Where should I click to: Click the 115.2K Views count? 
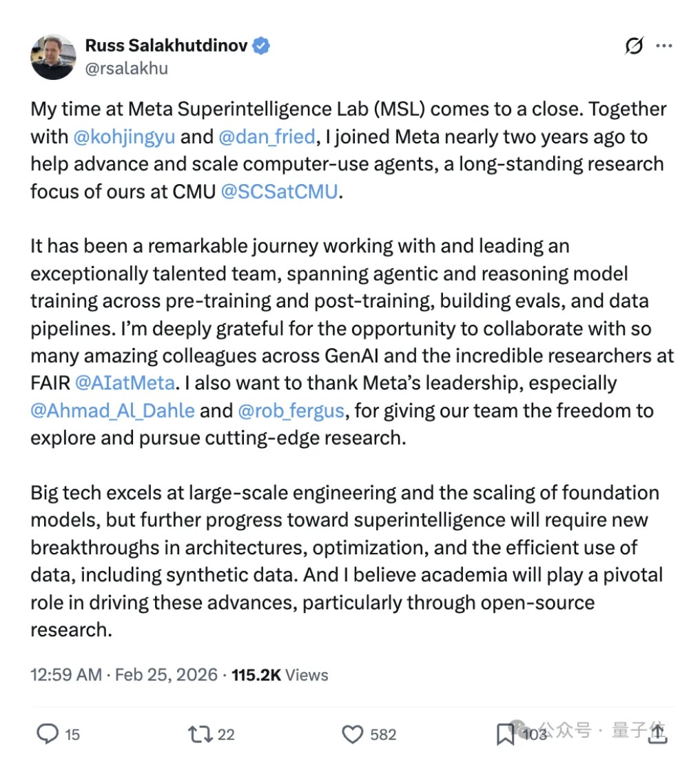pyautogui.click(x=280, y=674)
